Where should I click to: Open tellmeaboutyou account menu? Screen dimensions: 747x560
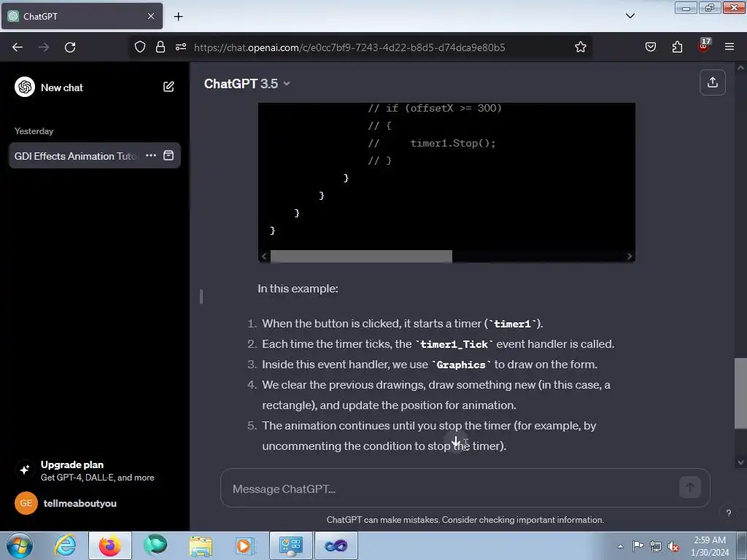pos(95,503)
